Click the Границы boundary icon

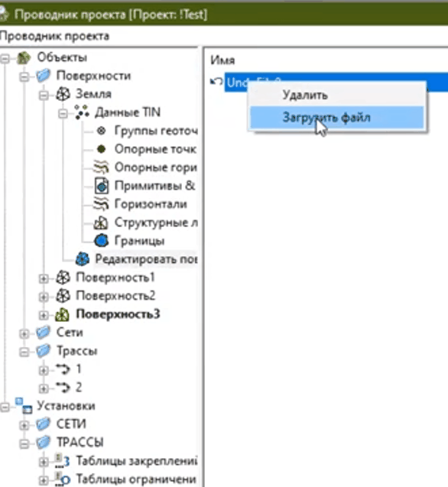pos(101,241)
